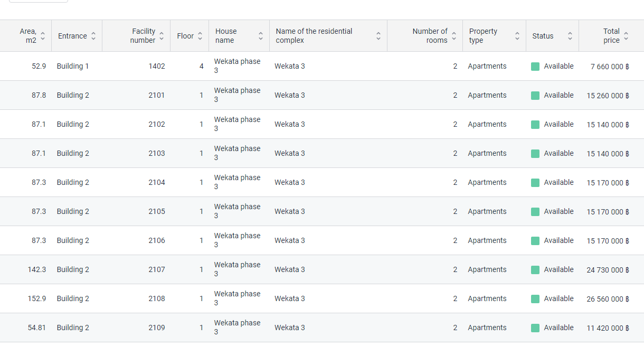This screenshot has width=644, height=346.
Task: Click Available status text in row 2102
Action: pos(558,124)
